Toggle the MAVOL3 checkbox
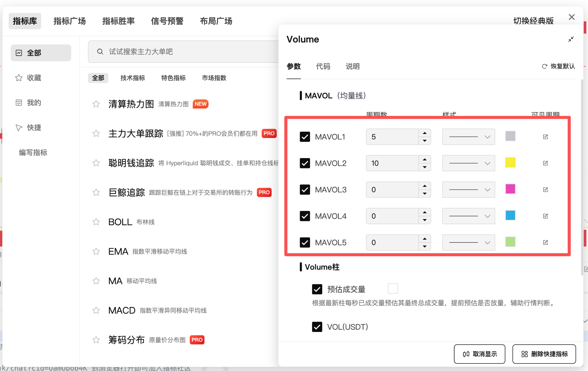This screenshot has height=371, width=588. 305,189
